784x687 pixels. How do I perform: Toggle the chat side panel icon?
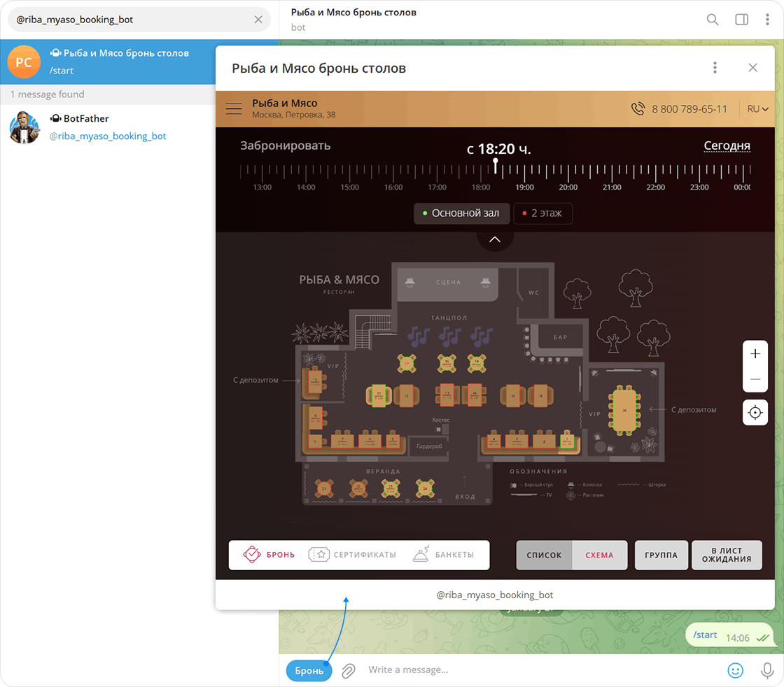(741, 20)
